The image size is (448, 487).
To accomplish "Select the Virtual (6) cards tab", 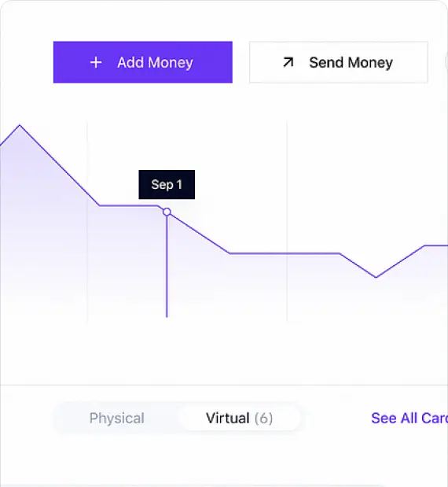I will (240, 418).
